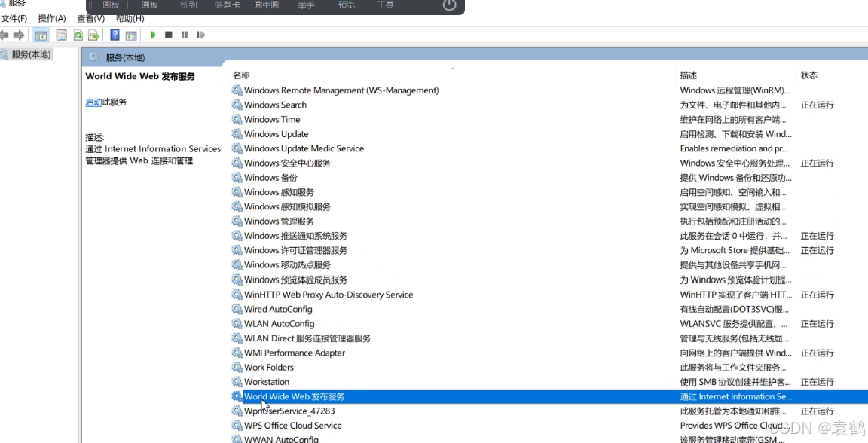Select the Workstation service name
Screen dimensions: 868x443
tap(267, 382)
